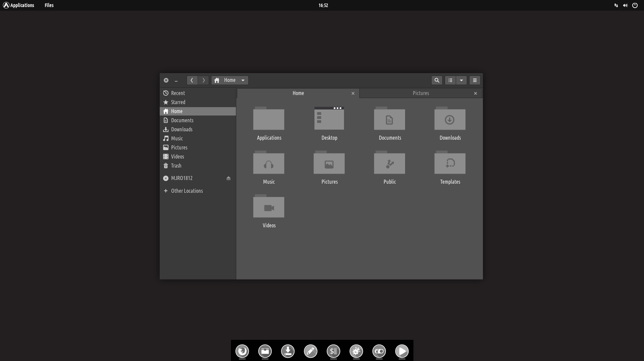
Task: Switch to the Pictures tab
Action: coord(420,93)
